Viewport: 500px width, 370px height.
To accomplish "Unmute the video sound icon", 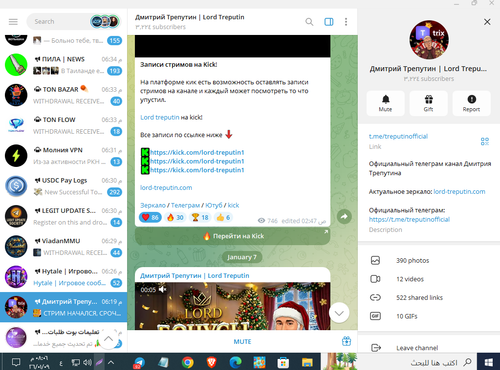I will [163, 289].
